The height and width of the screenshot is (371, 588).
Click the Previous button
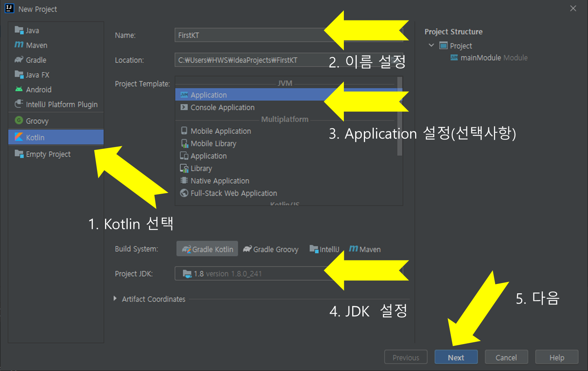point(406,357)
